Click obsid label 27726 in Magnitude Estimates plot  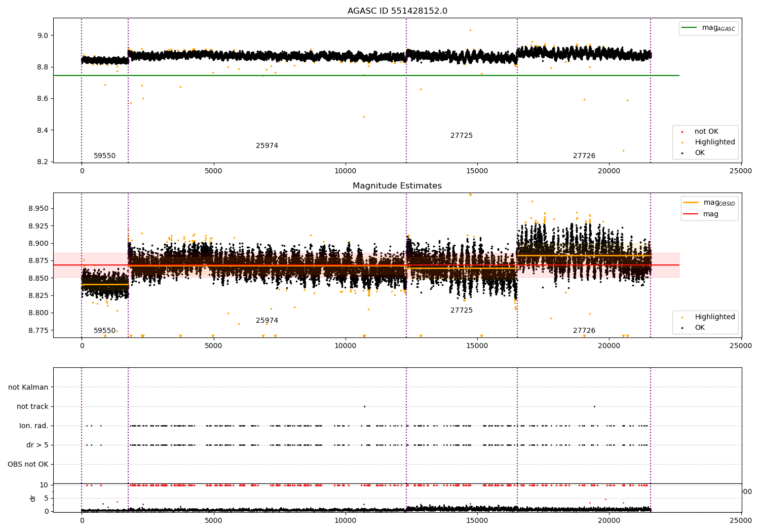[x=584, y=330]
